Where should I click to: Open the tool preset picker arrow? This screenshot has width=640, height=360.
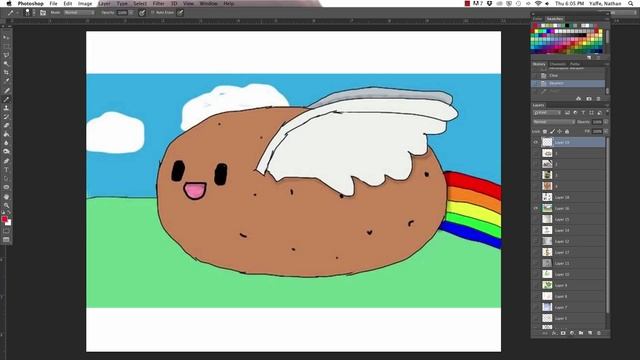coord(17,13)
